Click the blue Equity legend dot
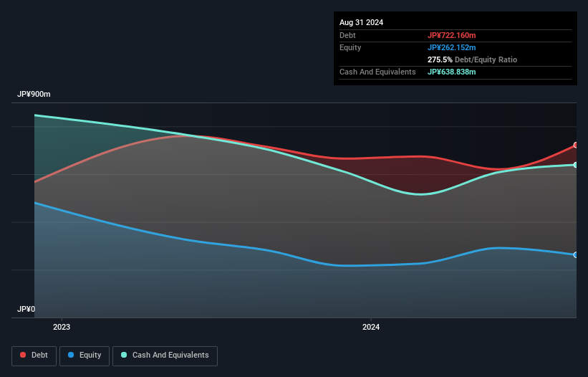 point(71,355)
